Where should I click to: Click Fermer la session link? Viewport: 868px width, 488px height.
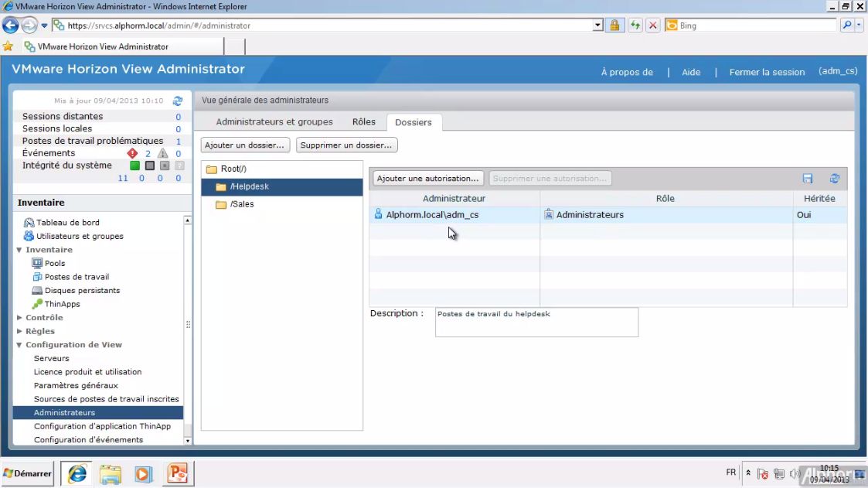(767, 72)
